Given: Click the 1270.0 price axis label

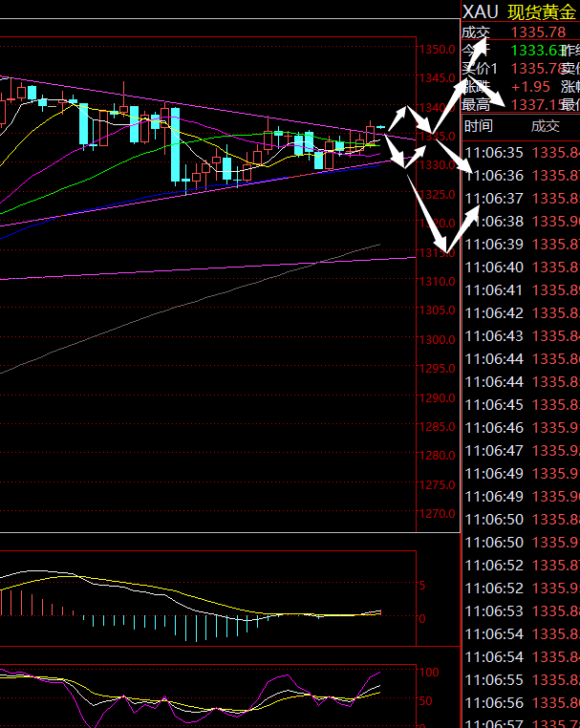Looking at the screenshot, I should coord(437,513).
